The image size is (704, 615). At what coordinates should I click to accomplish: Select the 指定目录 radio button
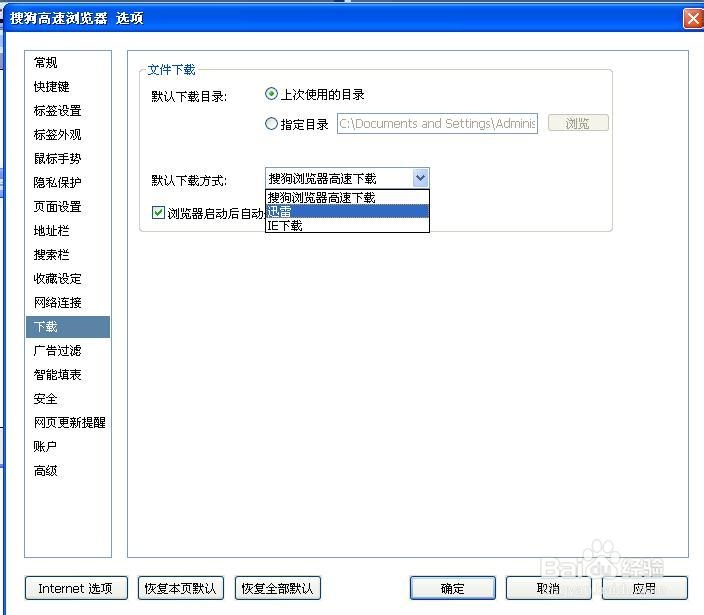(271, 123)
